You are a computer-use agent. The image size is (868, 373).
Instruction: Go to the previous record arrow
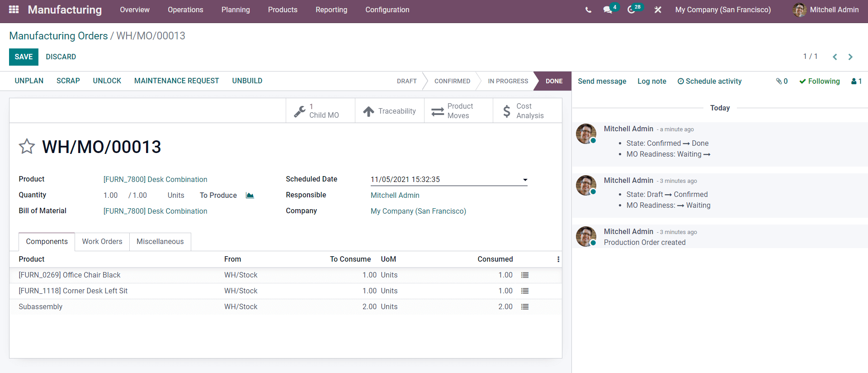pos(835,57)
